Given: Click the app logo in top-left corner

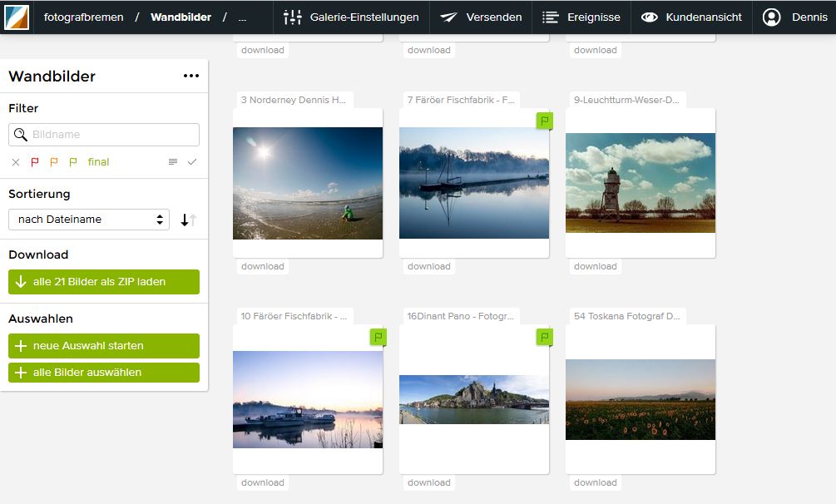Looking at the screenshot, I should click(x=17, y=17).
